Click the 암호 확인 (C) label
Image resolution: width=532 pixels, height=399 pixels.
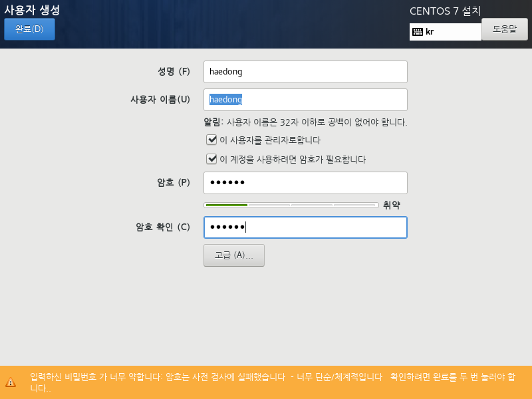click(163, 227)
